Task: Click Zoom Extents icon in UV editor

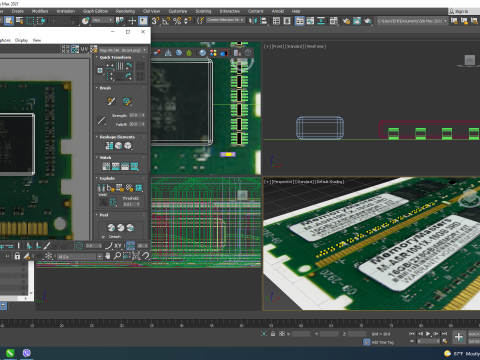Action: (x=136, y=256)
